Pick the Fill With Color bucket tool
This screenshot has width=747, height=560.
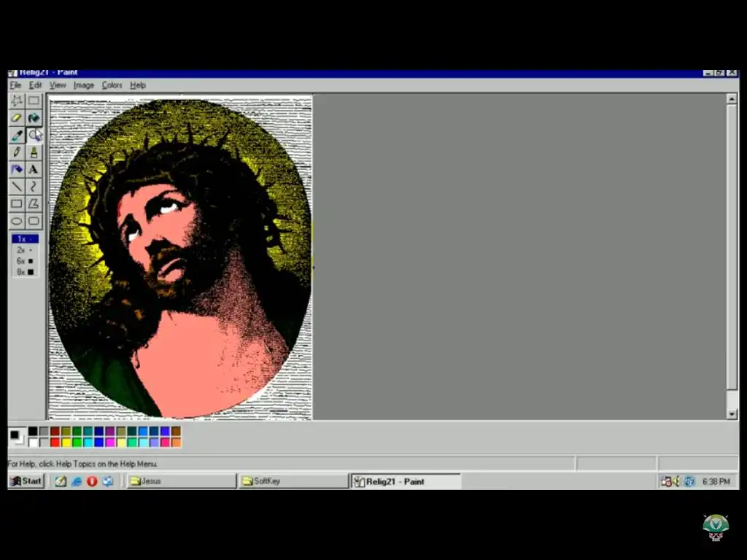pos(34,117)
